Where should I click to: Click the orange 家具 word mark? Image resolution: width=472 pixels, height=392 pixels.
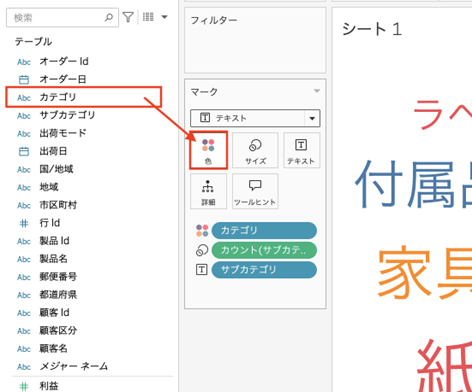[425, 272]
